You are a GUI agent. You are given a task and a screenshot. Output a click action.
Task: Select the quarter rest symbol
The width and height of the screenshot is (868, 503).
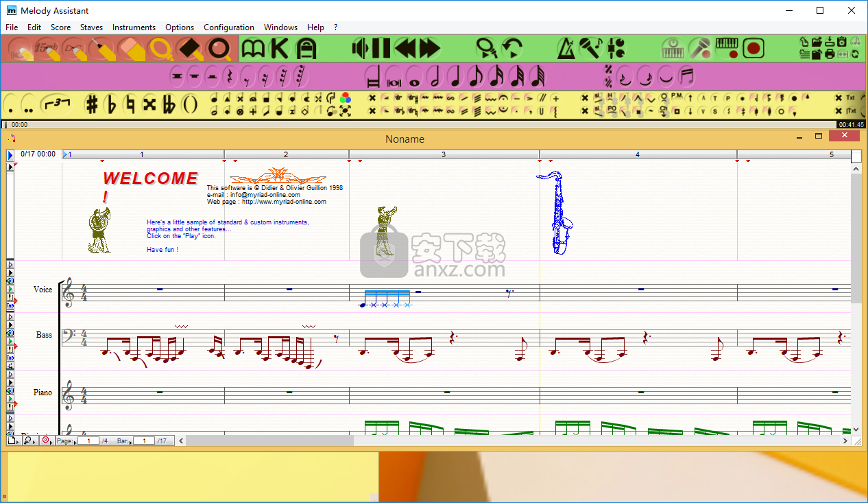230,77
